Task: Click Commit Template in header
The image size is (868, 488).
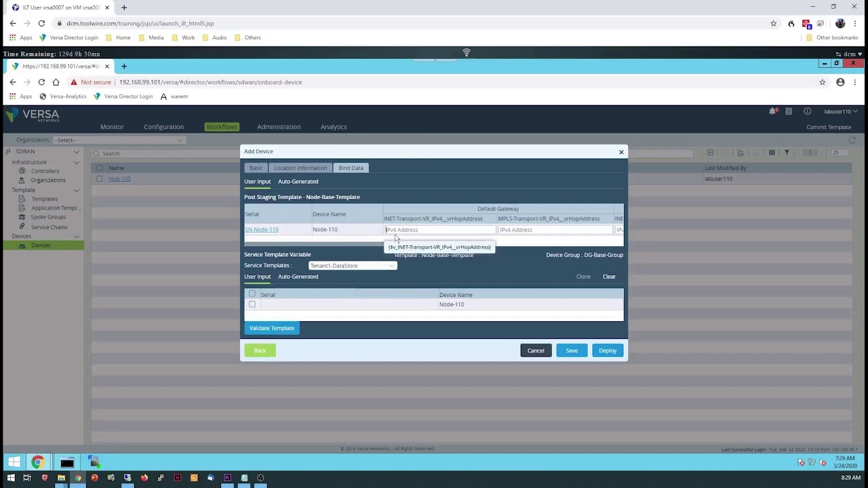Action: click(829, 127)
